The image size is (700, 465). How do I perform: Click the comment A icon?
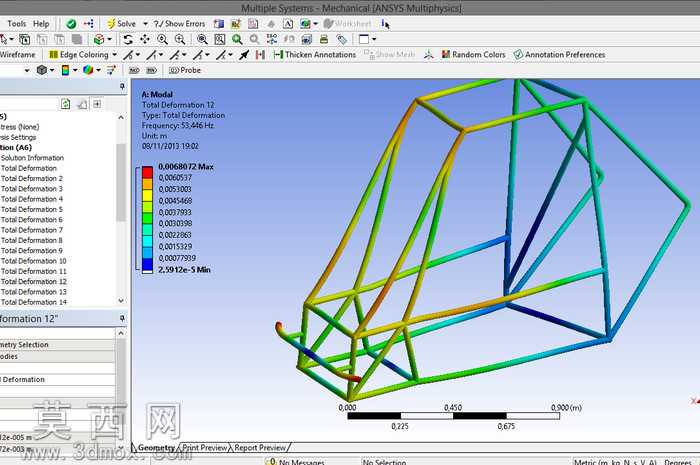[x=288, y=24]
